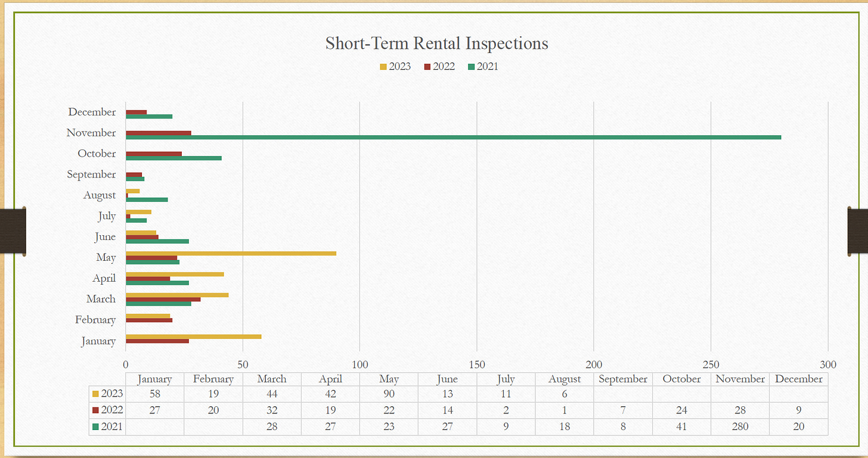The image size is (868, 458).
Task: Click the August column header in data table
Action: click(x=565, y=379)
